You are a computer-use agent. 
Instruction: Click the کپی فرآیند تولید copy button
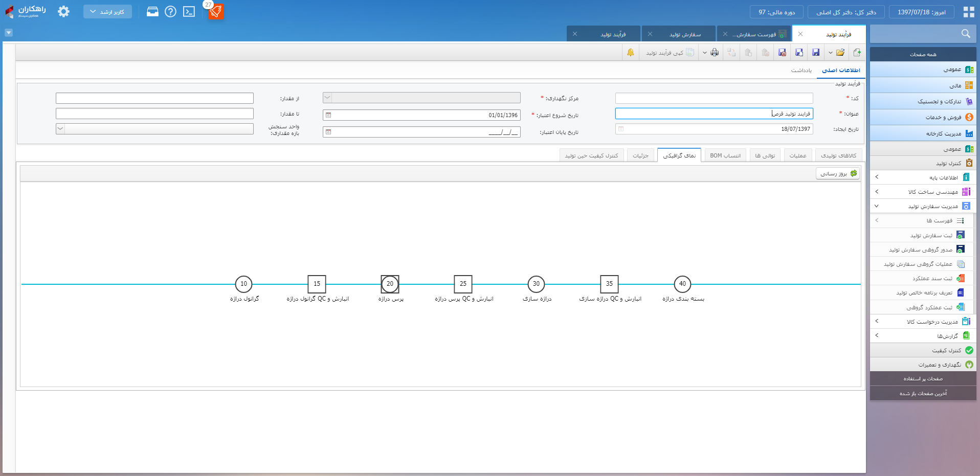(x=670, y=53)
